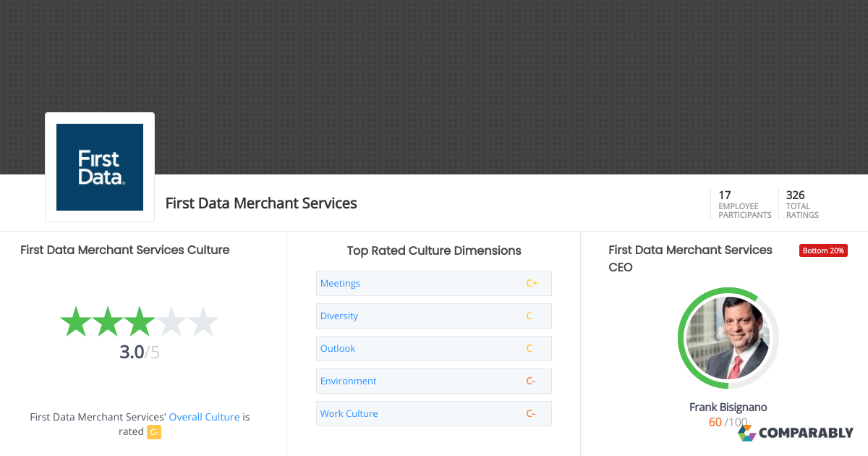The width and height of the screenshot is (868, 456).
Task: Click the C+ grade for Meetings
Action: click(532, 283)
